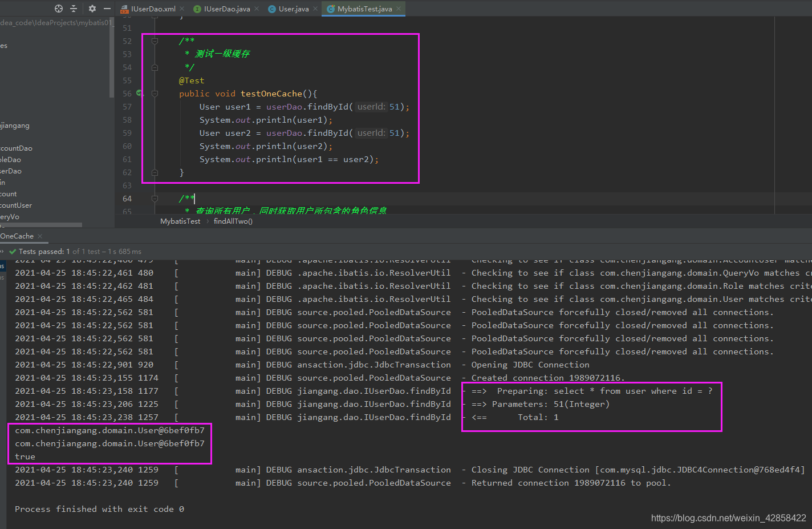This screenshot has width=812, height=529.
Task: Select the MybatisTest.java tab
Action: tap(364, 9)
